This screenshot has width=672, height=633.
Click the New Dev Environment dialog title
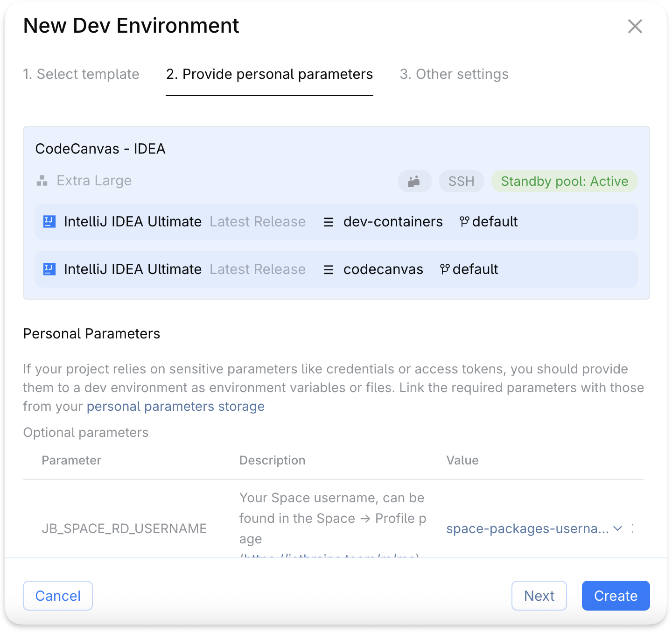pyautogui.click(x=131, y=26)
